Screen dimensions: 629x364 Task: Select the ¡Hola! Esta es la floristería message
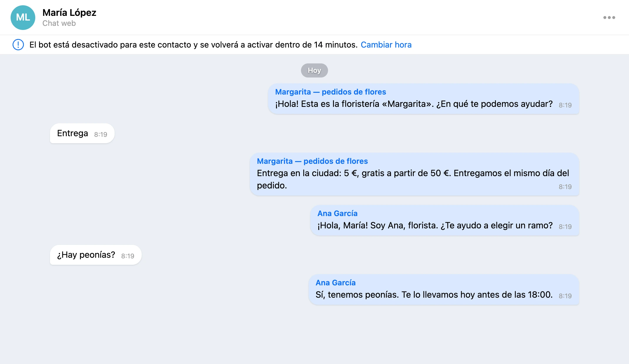pos(424,99)
